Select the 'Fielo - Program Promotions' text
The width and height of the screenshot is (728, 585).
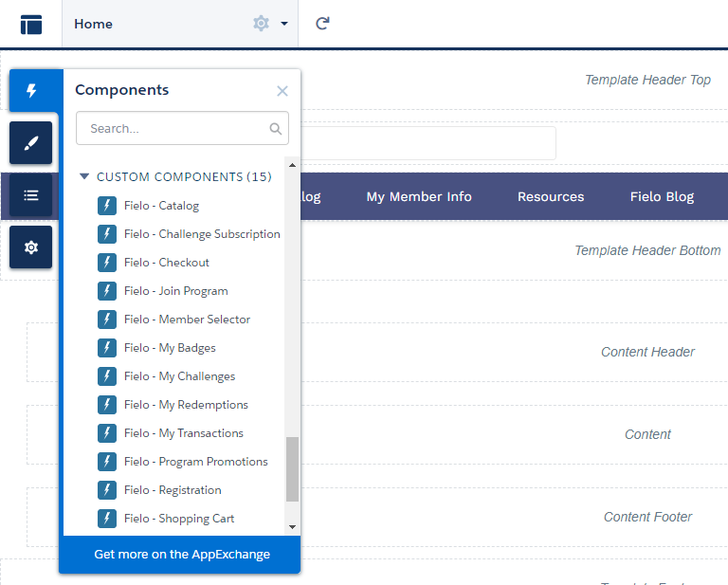196,462
